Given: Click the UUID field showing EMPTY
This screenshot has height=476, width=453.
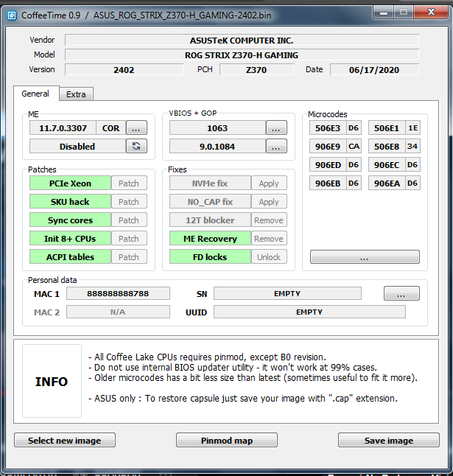Looking at the screenshot, I should [309, 312].
